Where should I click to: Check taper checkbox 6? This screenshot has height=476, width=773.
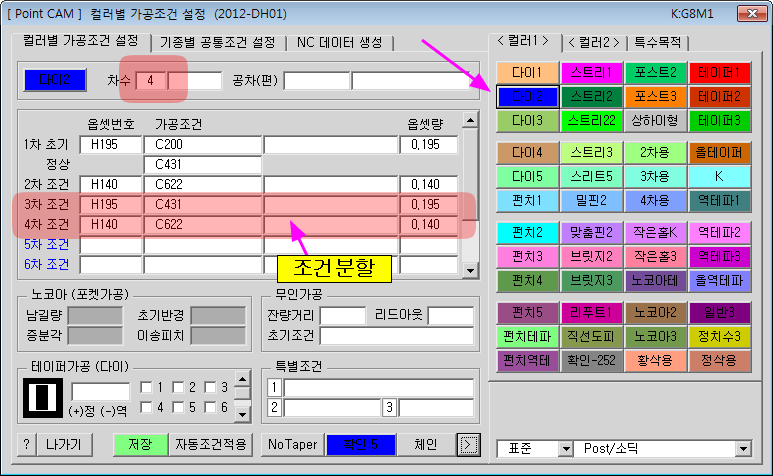pyautogui.click(x=210, y=408)
